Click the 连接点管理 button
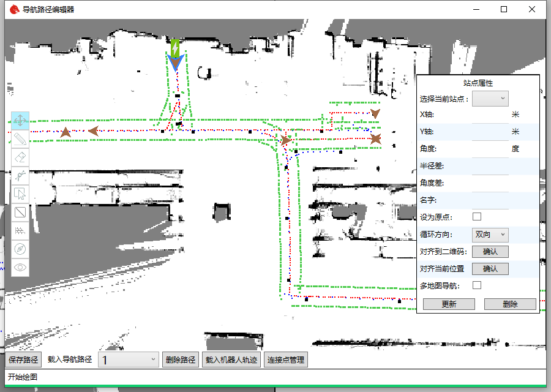This screenshot has width=551, height=392. tap(285, 360)
